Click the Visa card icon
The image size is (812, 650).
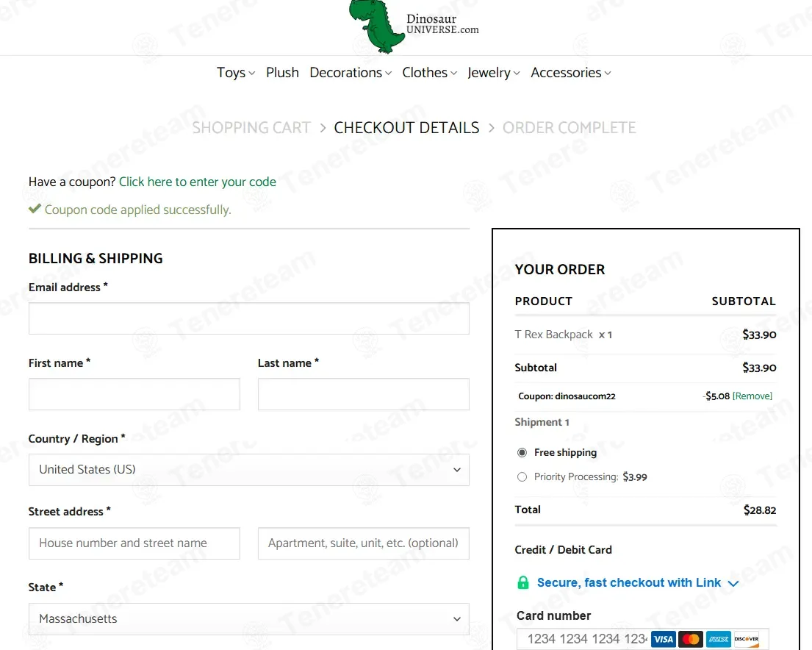(x=663, y=639)
